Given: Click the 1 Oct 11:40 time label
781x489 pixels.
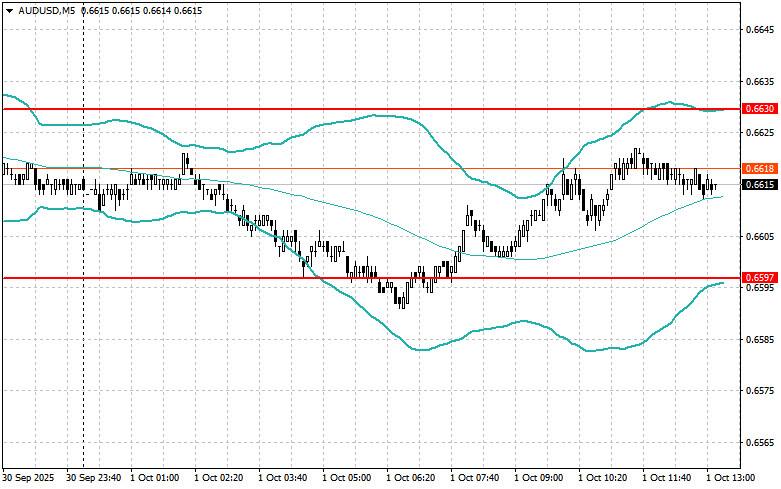Looking at the screenshot, I should pos(666,478).
